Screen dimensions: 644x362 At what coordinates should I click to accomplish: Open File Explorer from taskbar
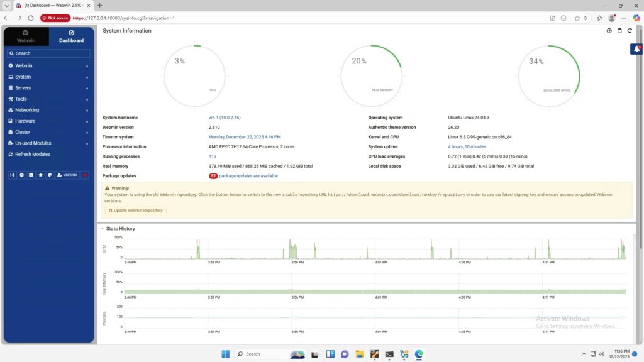pos(360,354)
